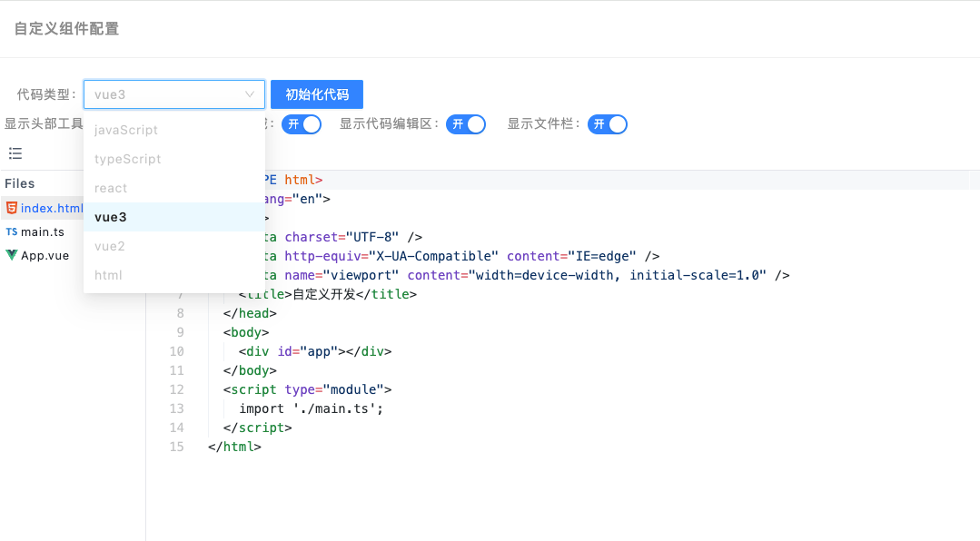Click the closing </head> code line
This screenshot has height=541, width=980.
tap(250, 313)
